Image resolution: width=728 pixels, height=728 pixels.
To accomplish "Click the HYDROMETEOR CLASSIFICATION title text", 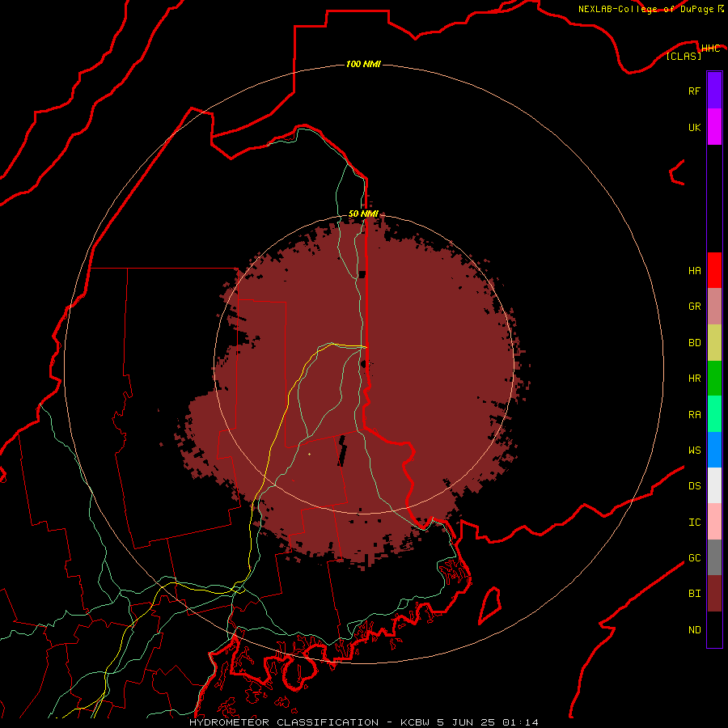I will tap(284, 722).
